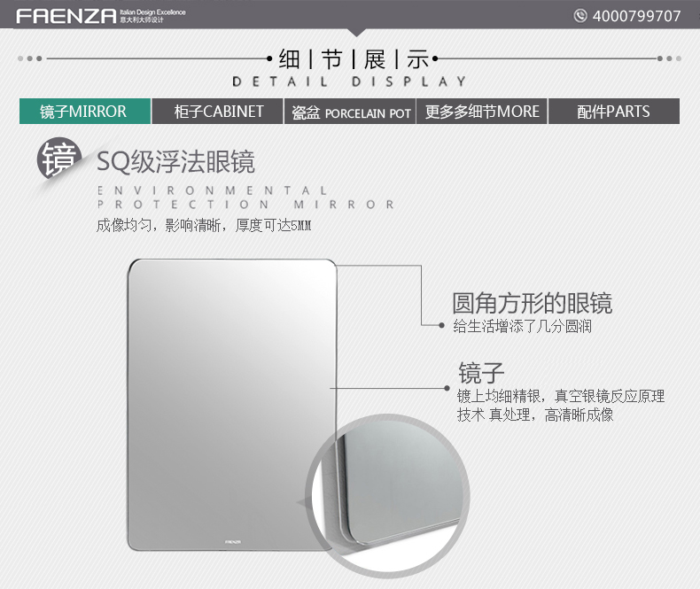Go to the 更多多细节MORE tab
Screen dimensions: 700x589
[482, 111]
